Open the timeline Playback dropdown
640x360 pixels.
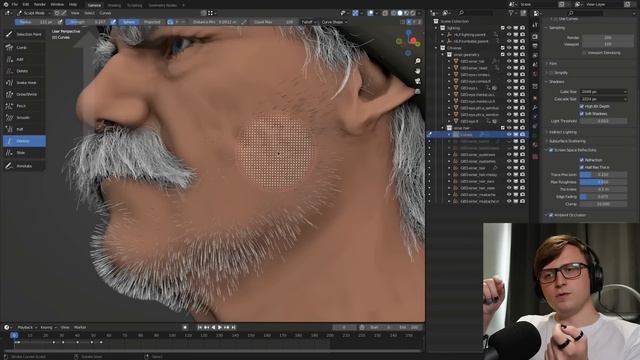pyautogui.click(x=27, y=327)
